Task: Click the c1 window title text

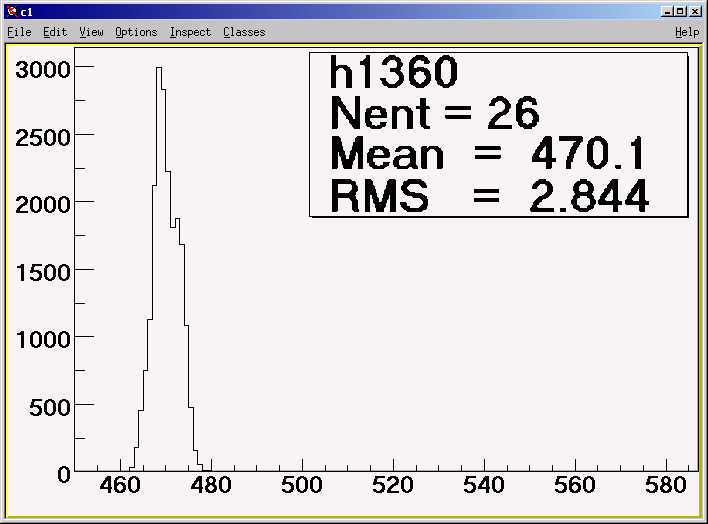Action: (x=27, y=12)
